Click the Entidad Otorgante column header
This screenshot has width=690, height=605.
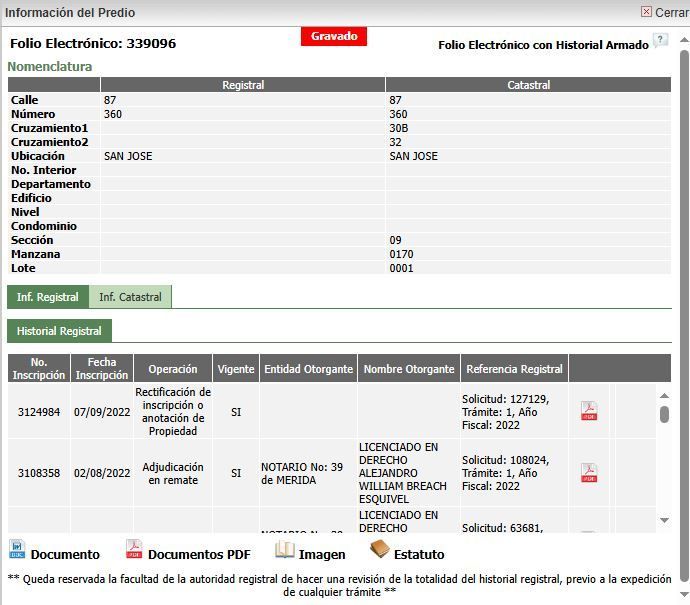tap(308, 368)
